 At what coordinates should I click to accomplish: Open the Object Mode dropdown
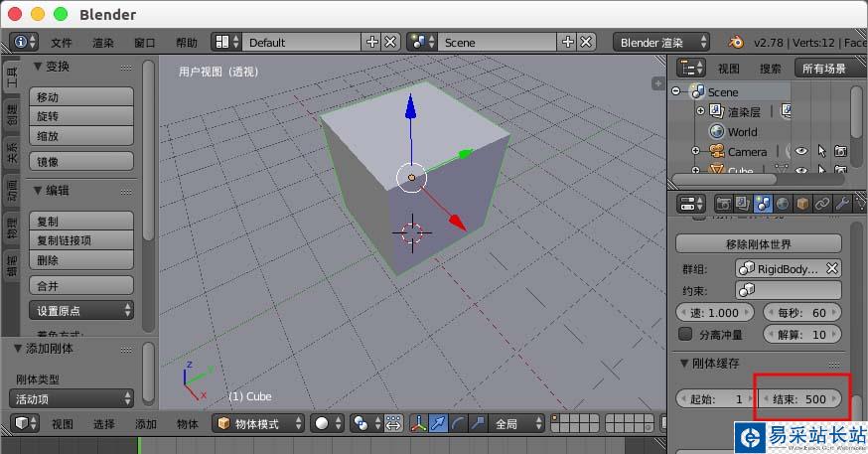click(258, 423)
